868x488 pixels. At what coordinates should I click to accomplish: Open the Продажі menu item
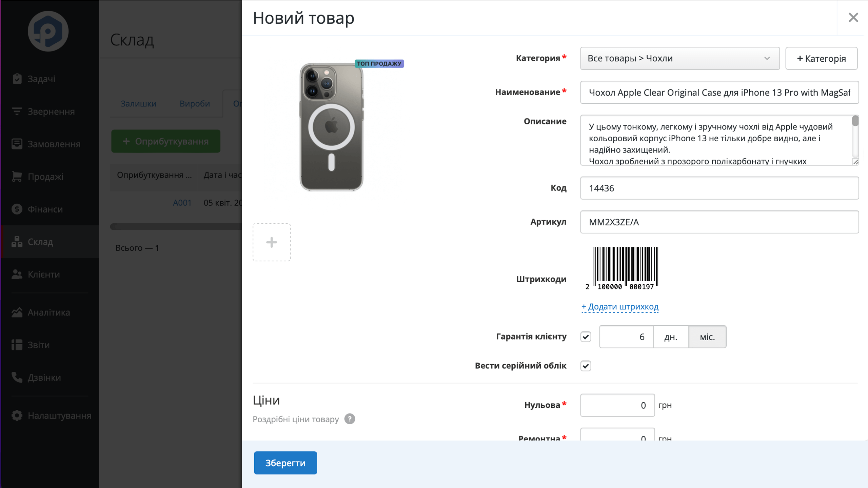point(50,177)
